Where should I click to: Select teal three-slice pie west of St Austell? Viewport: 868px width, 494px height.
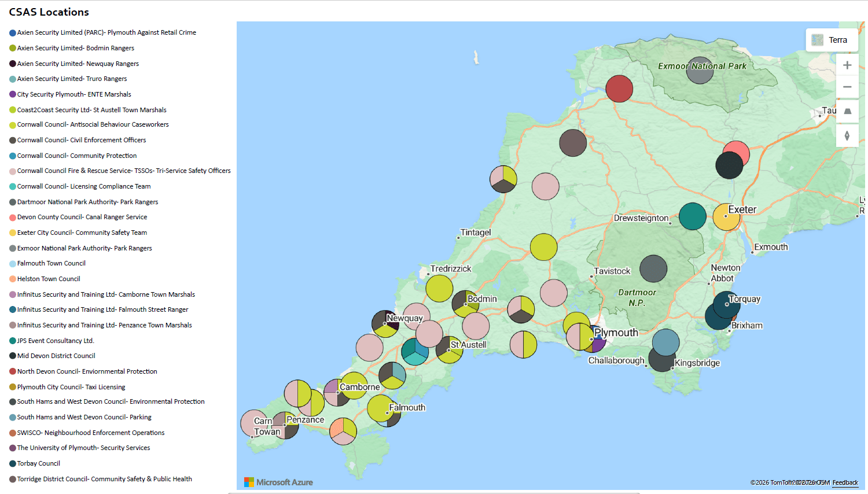415,351
